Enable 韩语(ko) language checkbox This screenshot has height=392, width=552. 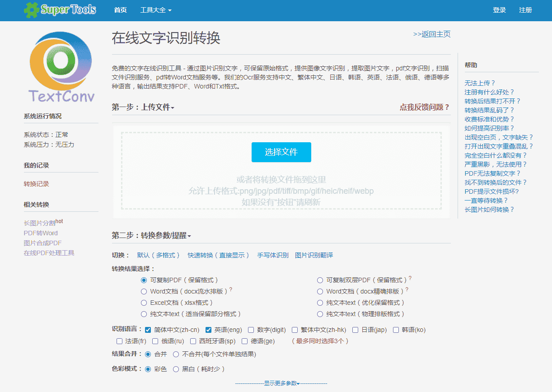coord(396,330)
